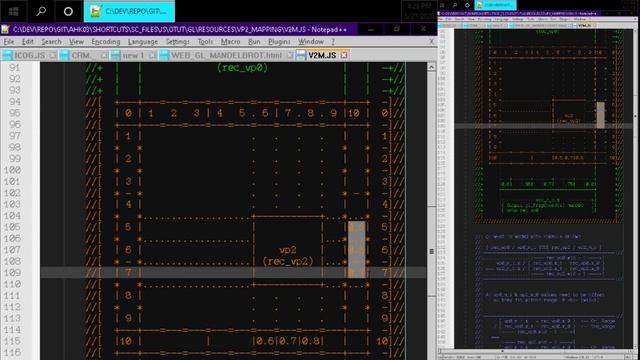Open the Plugins menu

tap(279, 42)
